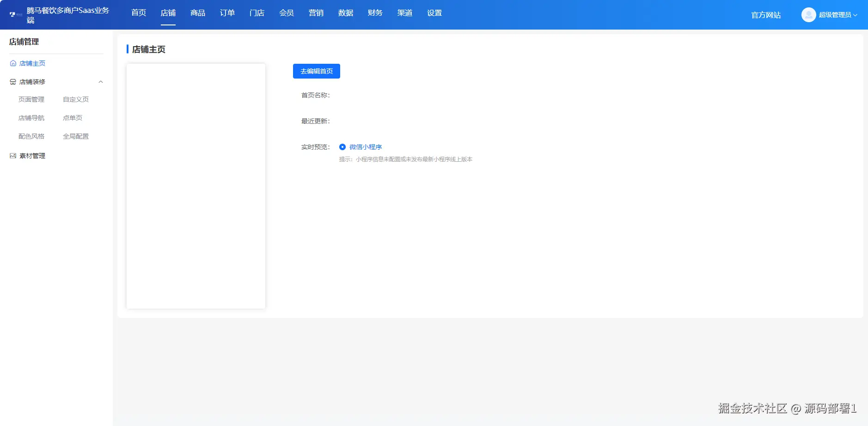868x426 pixels.
Task: Click the 实时预览 label
Action: pyautogui.click(x=316, y=147)
